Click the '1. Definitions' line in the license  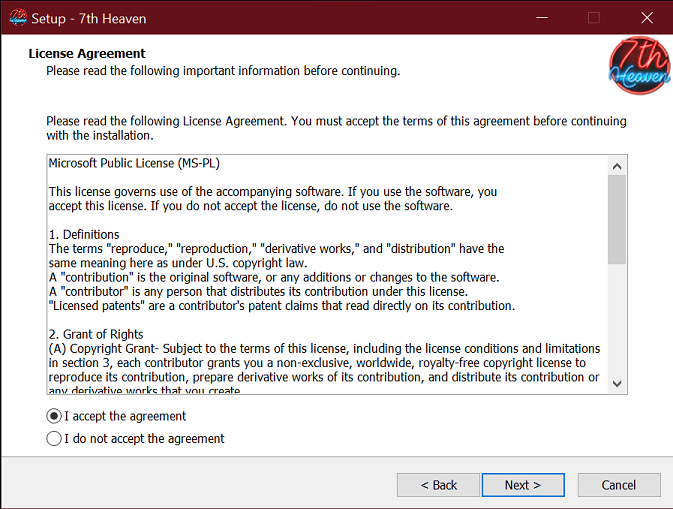point(84,234)
